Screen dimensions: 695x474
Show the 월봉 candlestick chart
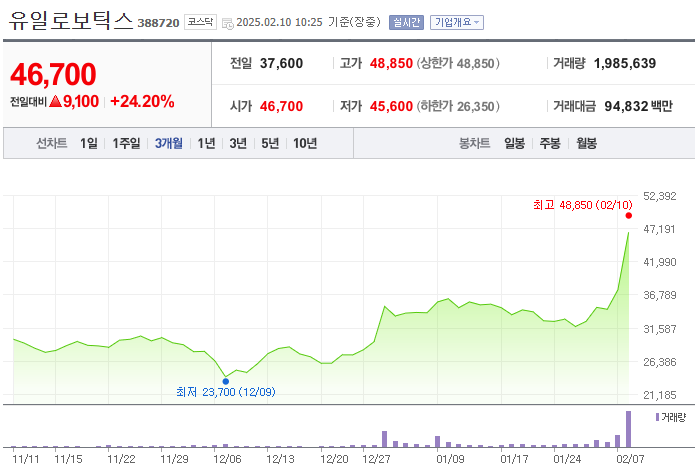click(586, 143)
